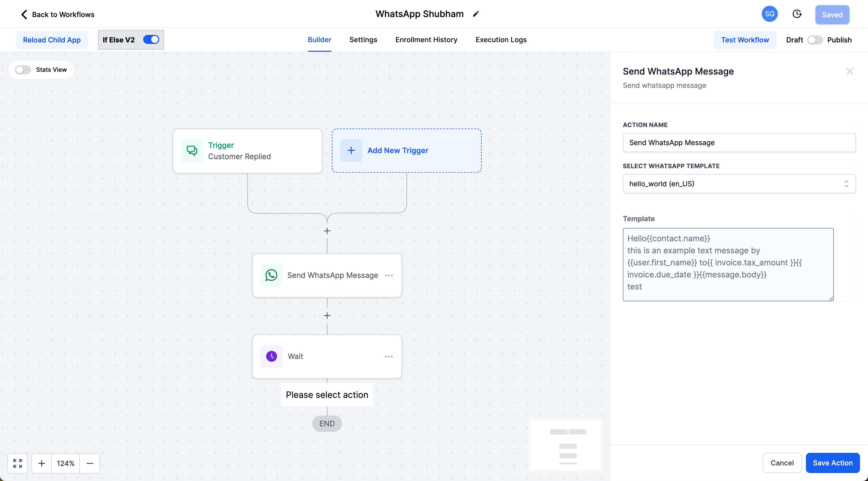The image size is (868, 481).
Task: Click the Test Workflow button
Action: pos(745,40)
